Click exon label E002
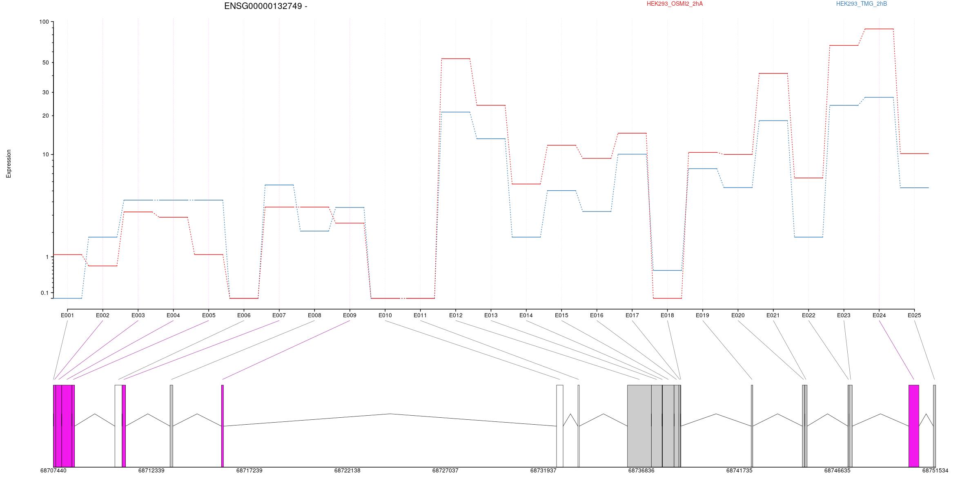980x490 pixels. click(x=102, y=315)
